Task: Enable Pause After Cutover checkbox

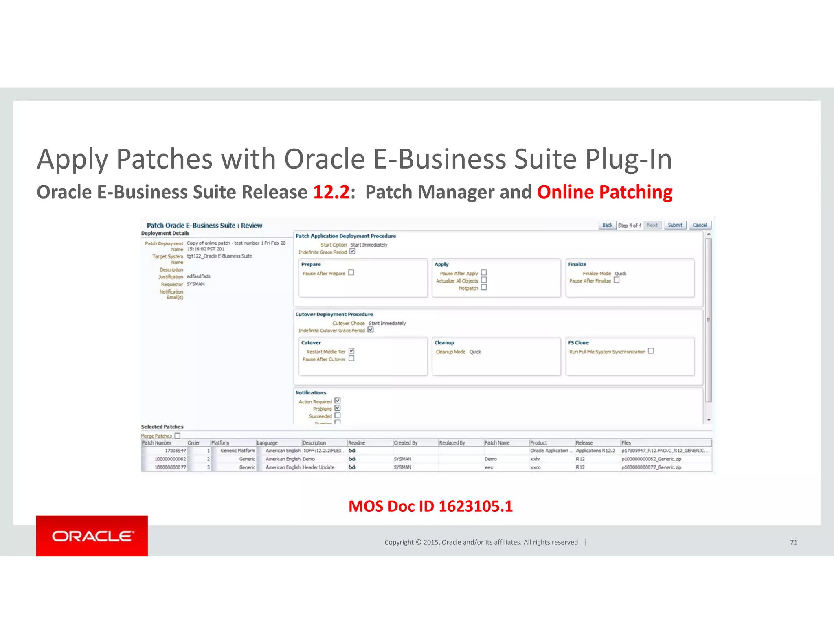Action: [351, 358]
